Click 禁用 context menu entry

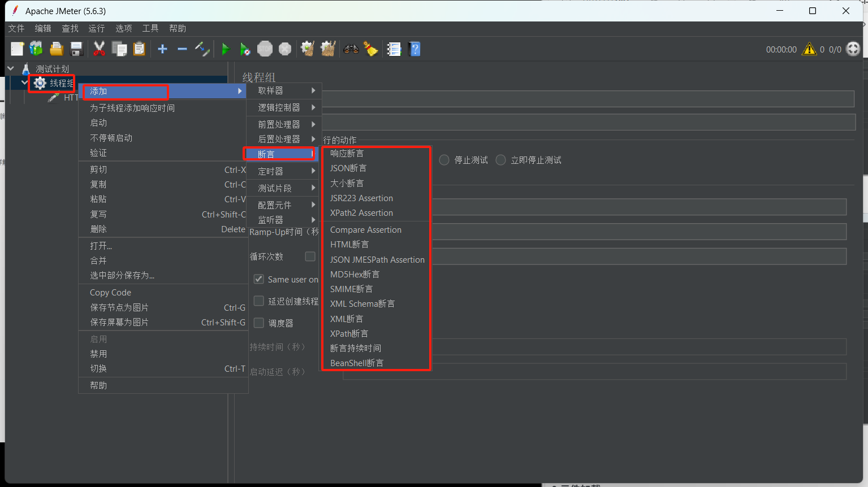[163, 354]
